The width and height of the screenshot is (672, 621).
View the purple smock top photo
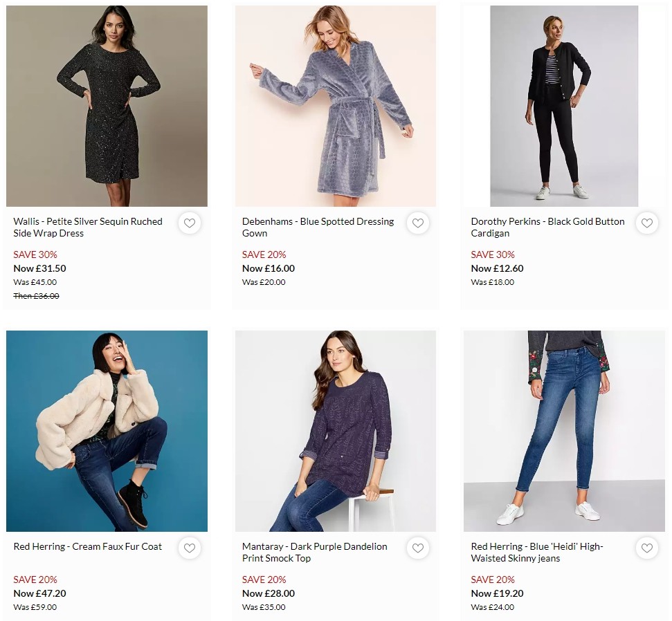click(x=336, y=431)
